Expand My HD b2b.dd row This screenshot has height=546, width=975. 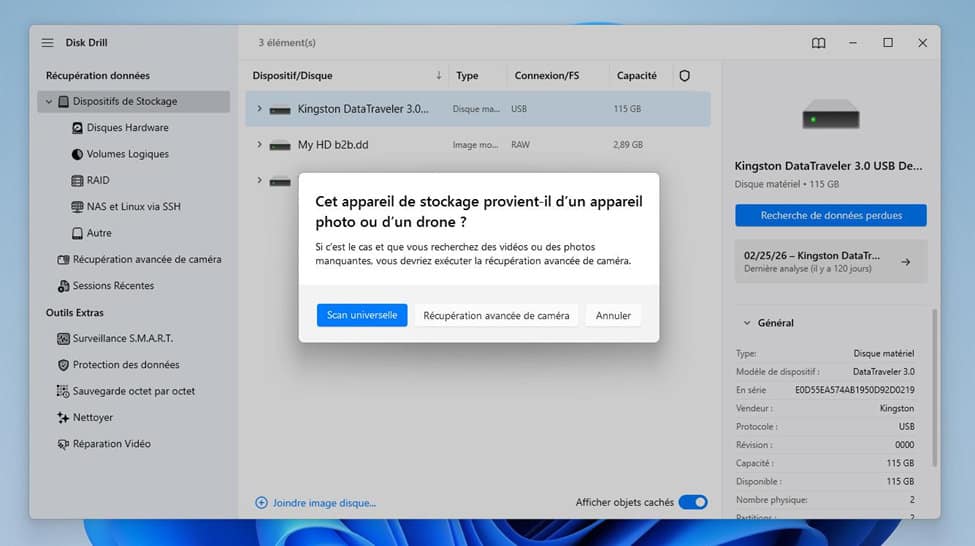click(259, 145)
